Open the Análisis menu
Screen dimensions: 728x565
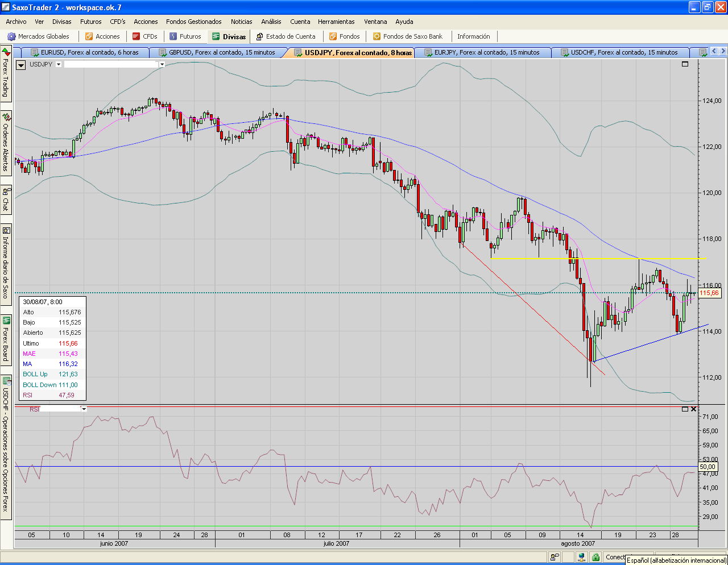(x=271, y=22)
